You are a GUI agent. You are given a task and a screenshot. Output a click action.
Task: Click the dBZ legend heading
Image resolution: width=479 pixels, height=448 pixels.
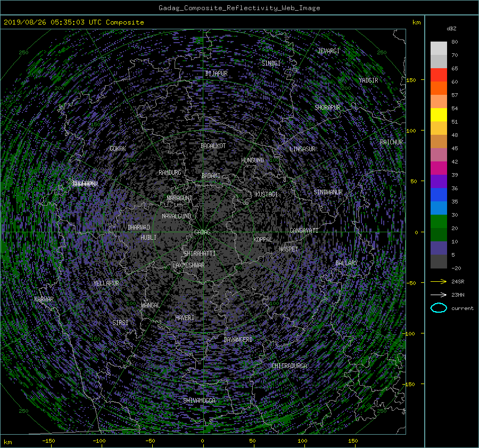(x=451, y=29)
